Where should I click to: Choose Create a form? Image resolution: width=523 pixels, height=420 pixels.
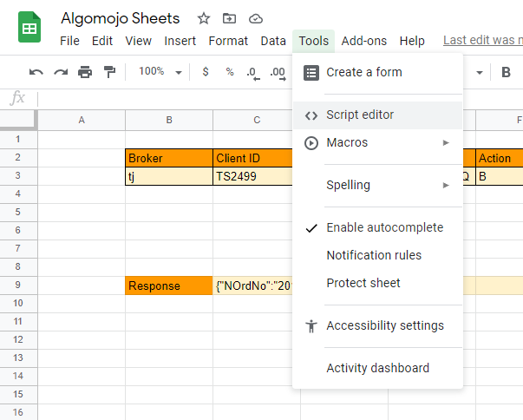377,72
